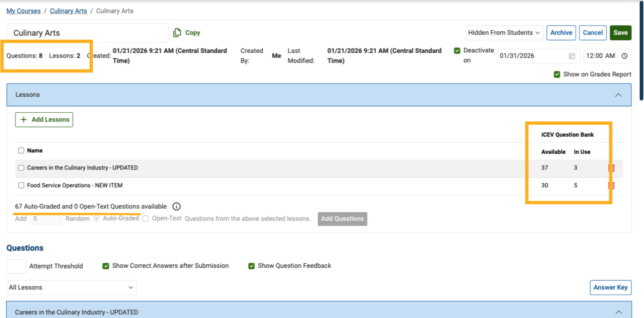Image resolution: width=644 pixels, height=318 pixels.
Task: Open the deactivation date calendar picker
Action: coord(572,56)
